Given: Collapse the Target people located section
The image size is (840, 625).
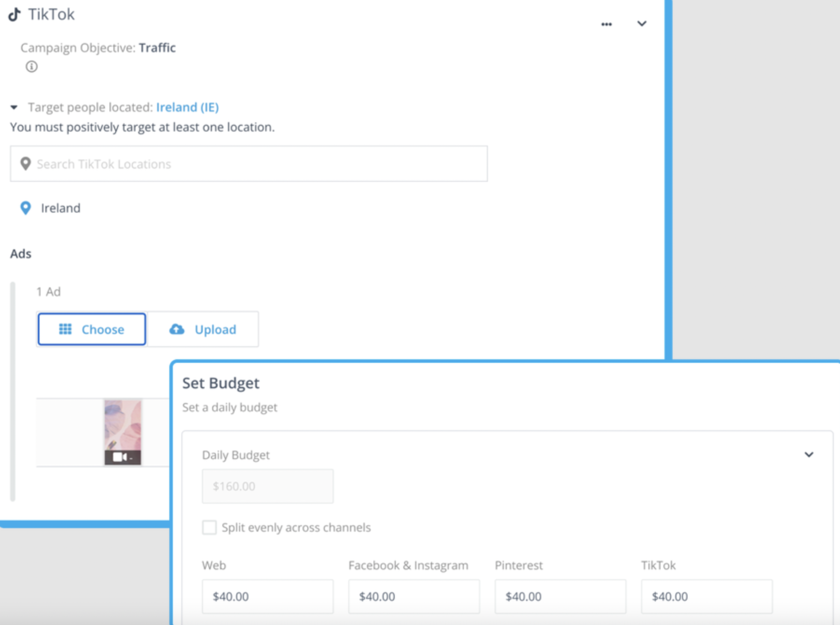Looking at the screenshot, I should pos(14,107).
